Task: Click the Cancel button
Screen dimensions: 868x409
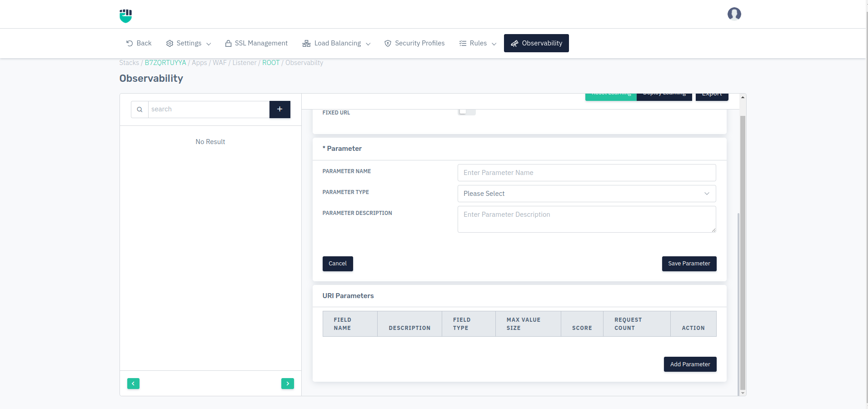Action: coord(338,264)
